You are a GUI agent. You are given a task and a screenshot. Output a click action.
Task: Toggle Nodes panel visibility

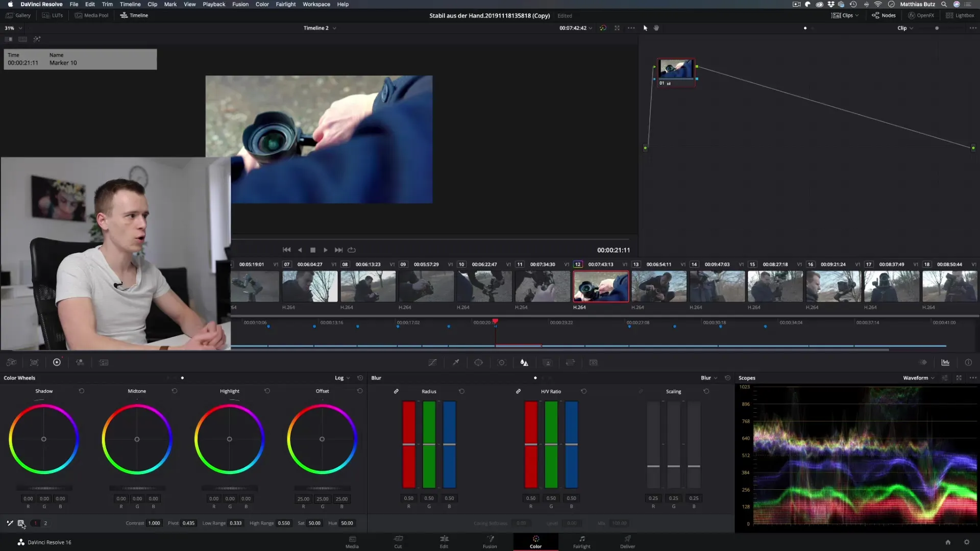coord(884,15)
